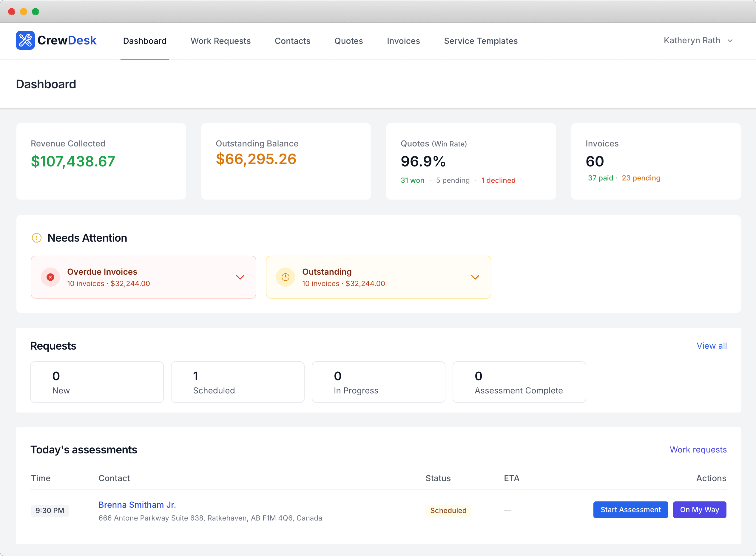756x556 pixels.
Task: Click the Needs Attention warning icon
Action: point(37,238)
